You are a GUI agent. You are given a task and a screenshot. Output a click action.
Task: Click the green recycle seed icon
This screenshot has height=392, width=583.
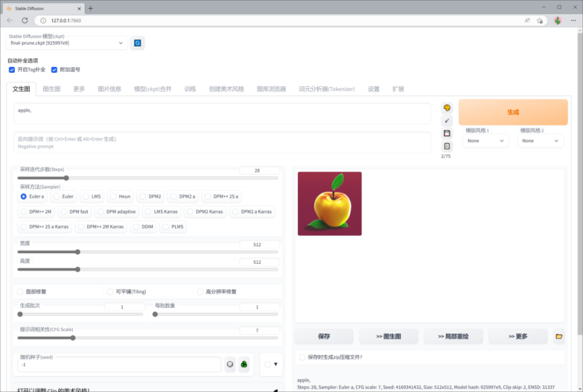point(244,364)
